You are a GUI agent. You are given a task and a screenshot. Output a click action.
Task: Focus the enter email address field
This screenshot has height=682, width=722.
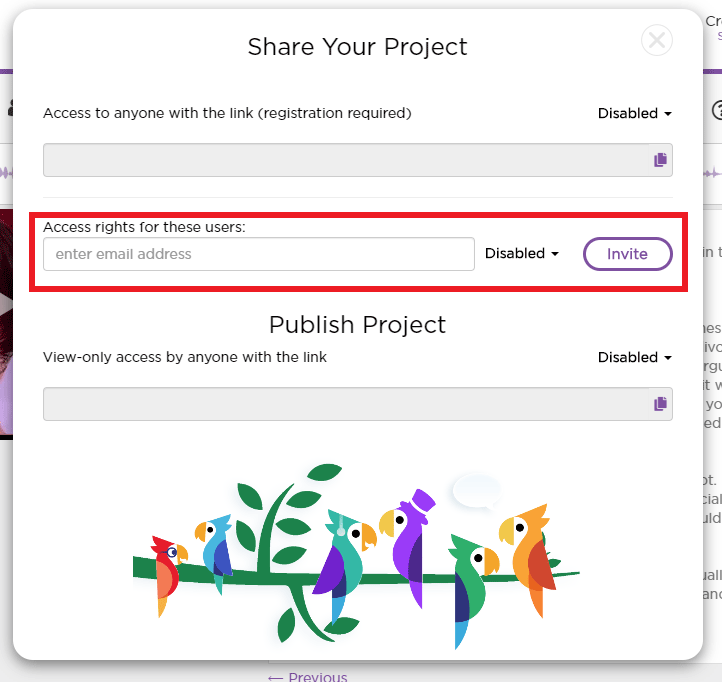coord(259,254)
